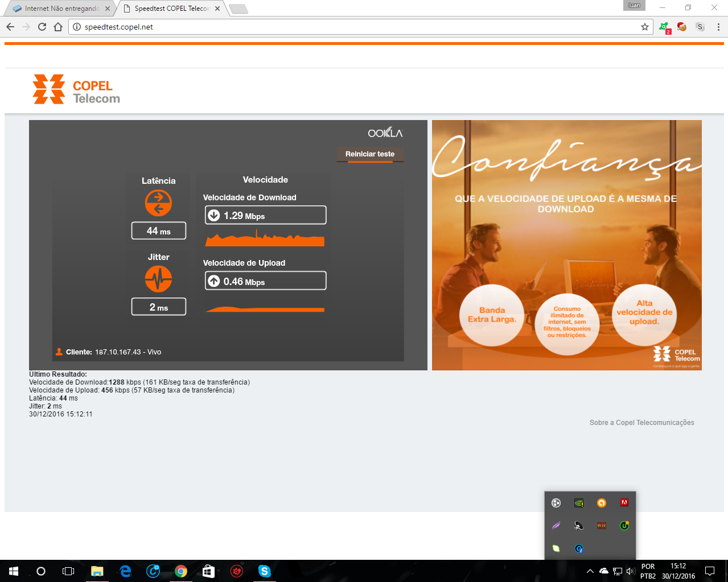Open Sobre a Copel Telecomunicações link

pyautogui.click(x=641, y=423)
